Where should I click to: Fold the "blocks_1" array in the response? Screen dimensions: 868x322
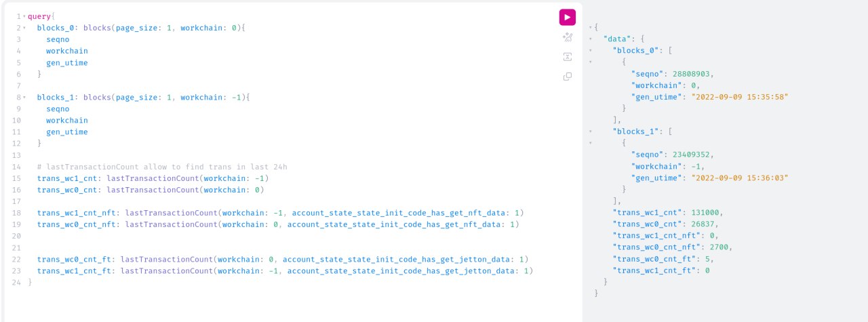591,131
